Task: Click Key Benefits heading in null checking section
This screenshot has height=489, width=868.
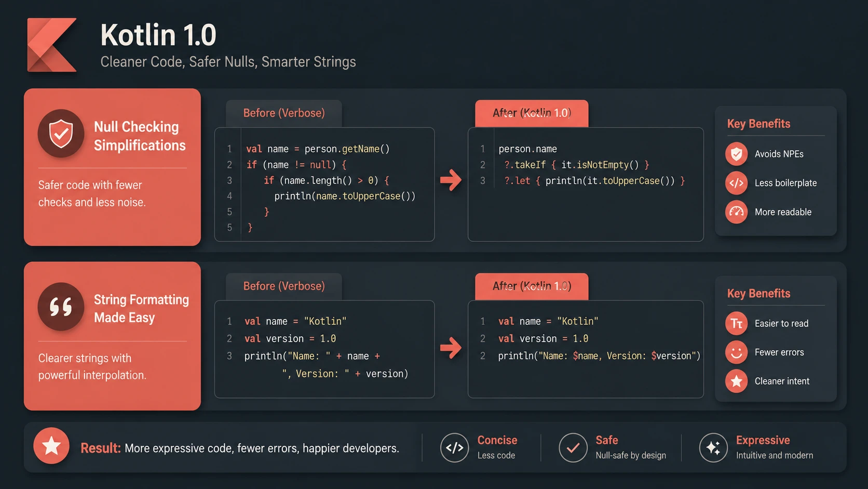Action: [758, 124]
